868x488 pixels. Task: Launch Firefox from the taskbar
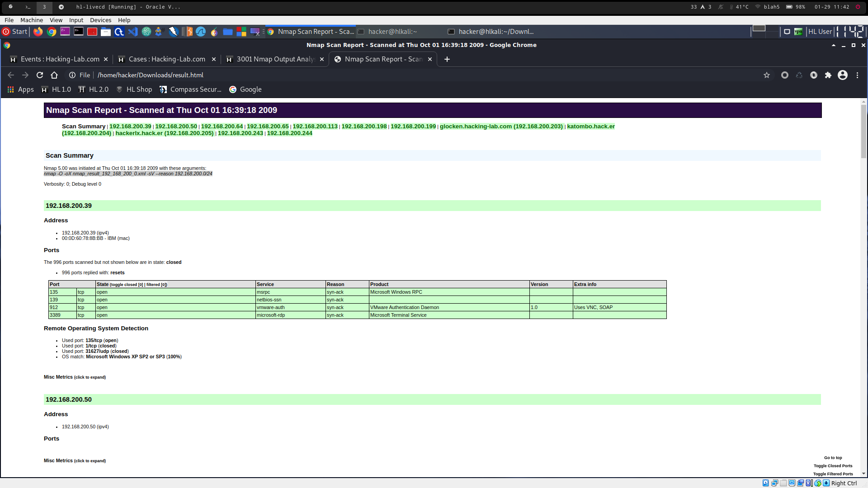(x=38, y=32)
